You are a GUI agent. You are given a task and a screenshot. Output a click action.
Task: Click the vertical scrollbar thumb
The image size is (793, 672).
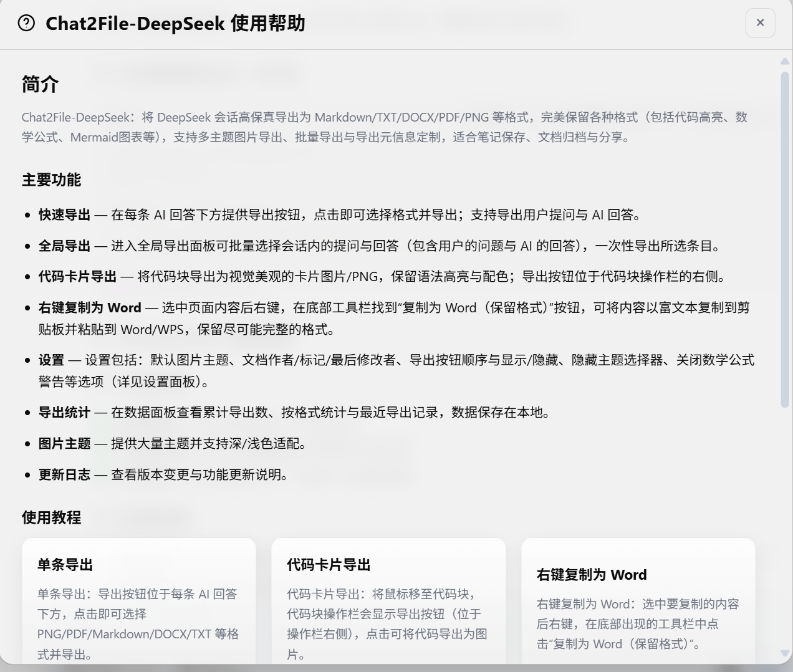(785, 240)
